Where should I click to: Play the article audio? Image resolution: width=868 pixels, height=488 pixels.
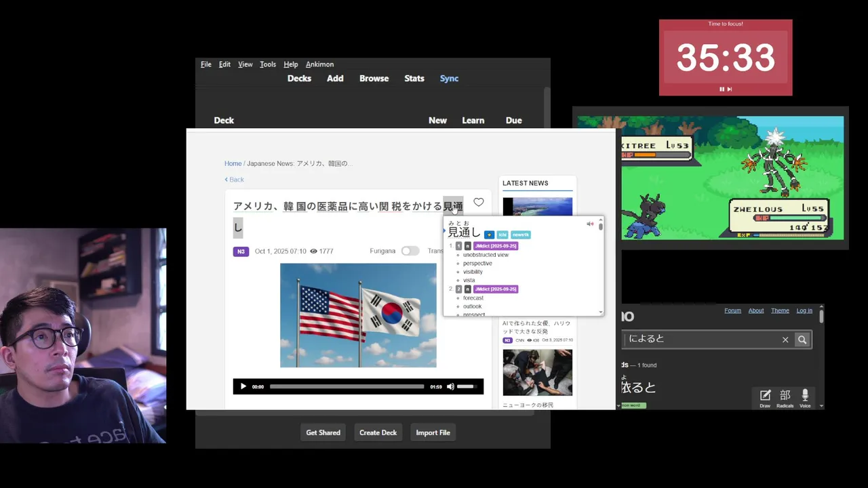point(243,386)
